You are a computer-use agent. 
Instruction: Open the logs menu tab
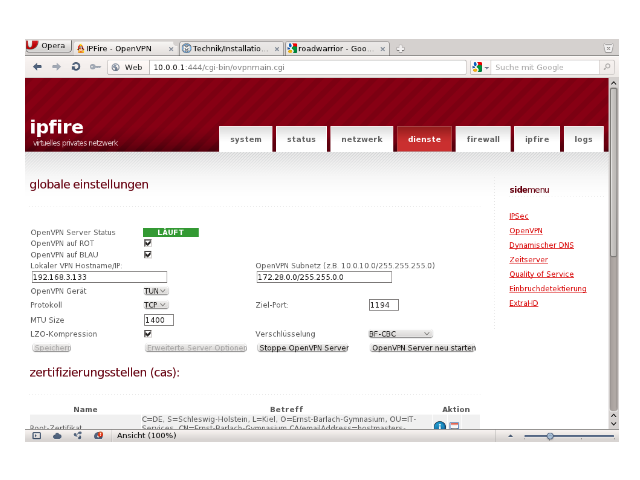pyautogui.click(x=583, y=139)
